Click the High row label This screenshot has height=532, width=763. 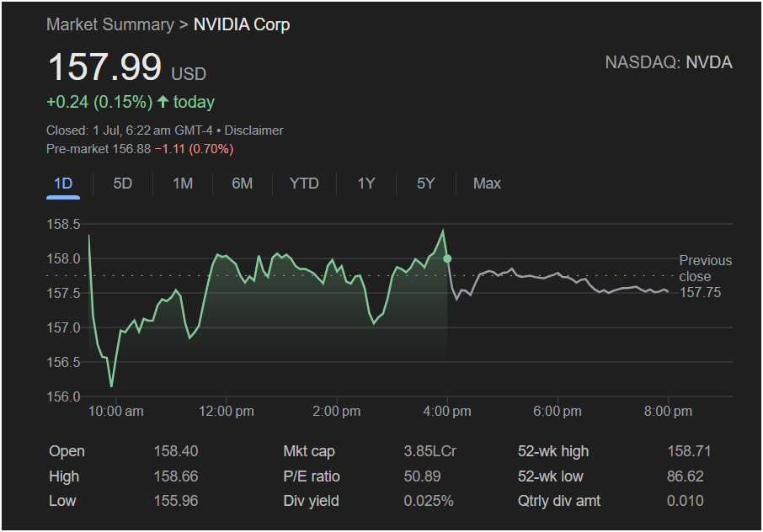click(64, 476)
